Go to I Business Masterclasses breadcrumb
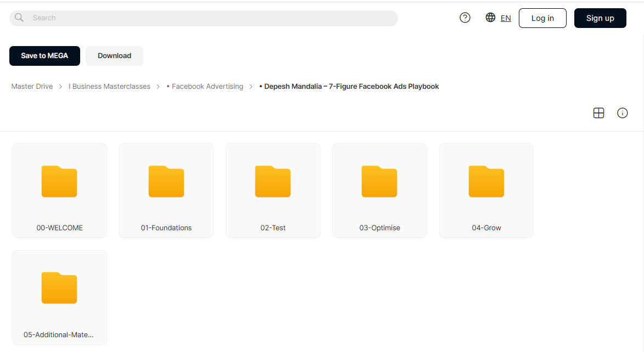This screenshot has height=352, width=644. coord(109,87)
